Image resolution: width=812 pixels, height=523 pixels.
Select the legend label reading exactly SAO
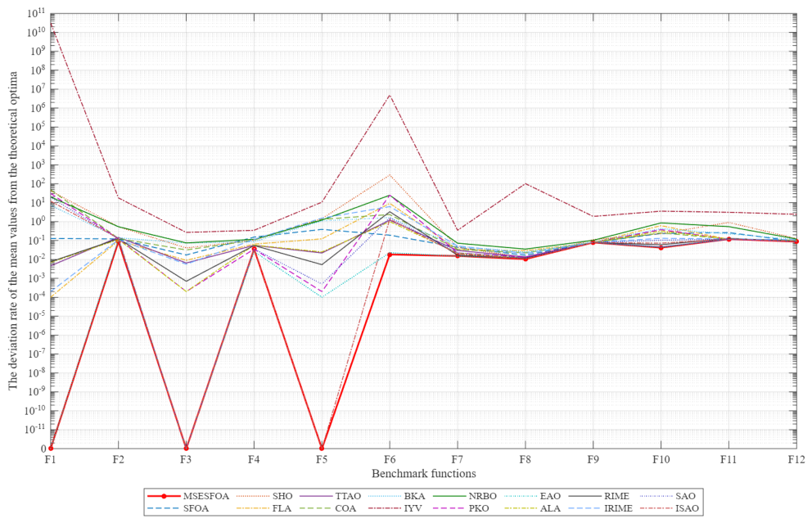686,496
